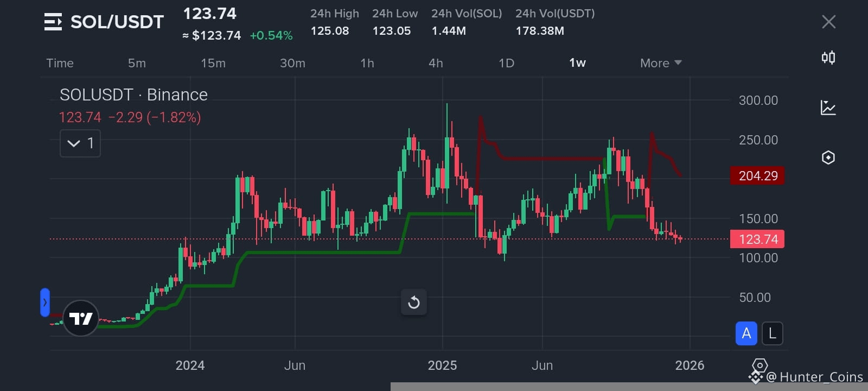Click the 250.00 price axis label
Viewport: 868px width, 391px height.
pos(758,140)
